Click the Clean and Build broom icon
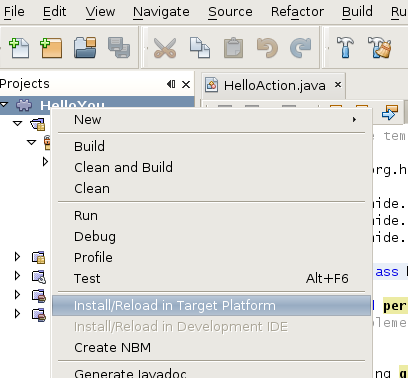This screenshot has height=378, width=408. (379, 48)
